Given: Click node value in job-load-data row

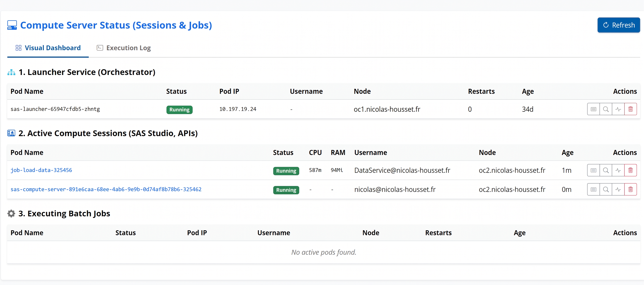Looking at the screenshot, I should pyautogui.click(x=512, y=170).
